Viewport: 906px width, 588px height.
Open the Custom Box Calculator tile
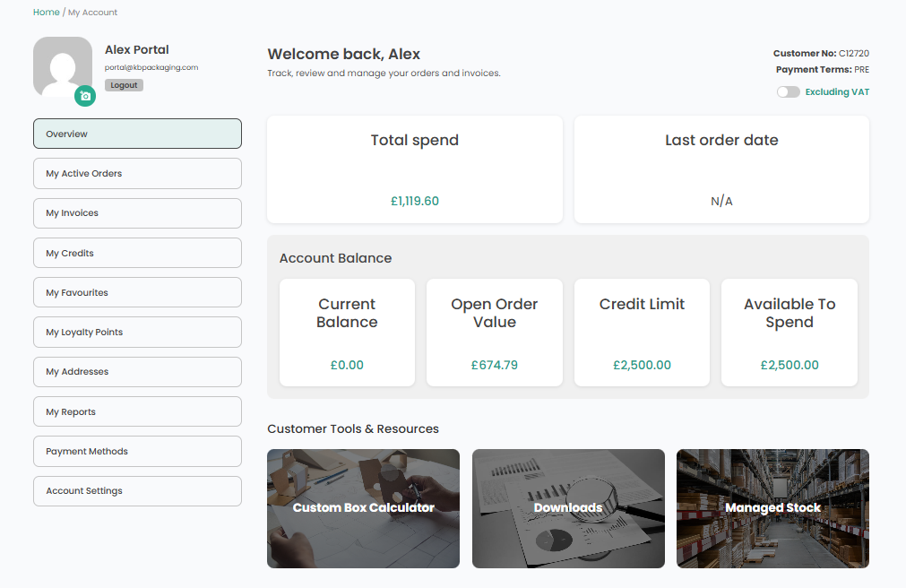tap(363, 508)
